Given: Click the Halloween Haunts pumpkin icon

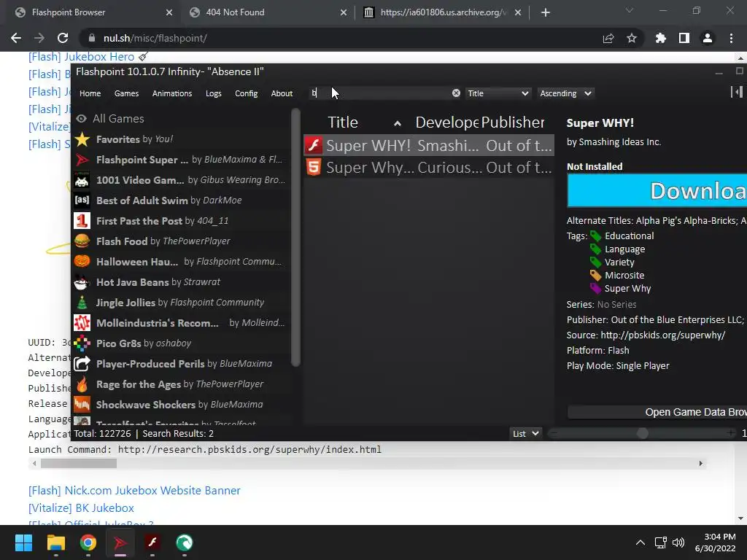Looking at the screenshot, I should 82,262.
